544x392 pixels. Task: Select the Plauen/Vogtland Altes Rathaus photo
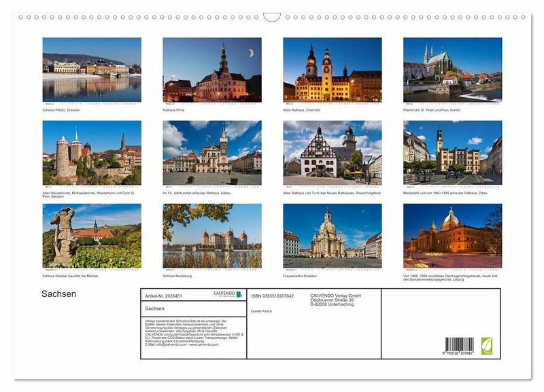click(x=332, y=153)
